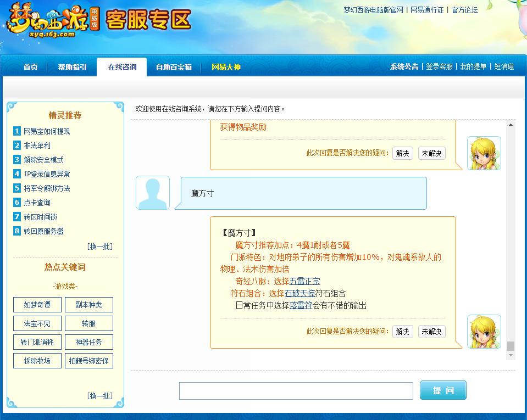Click 解决 on the 魔方寸 reply
This screenshot has width=527, height=420.
(402, 332)
